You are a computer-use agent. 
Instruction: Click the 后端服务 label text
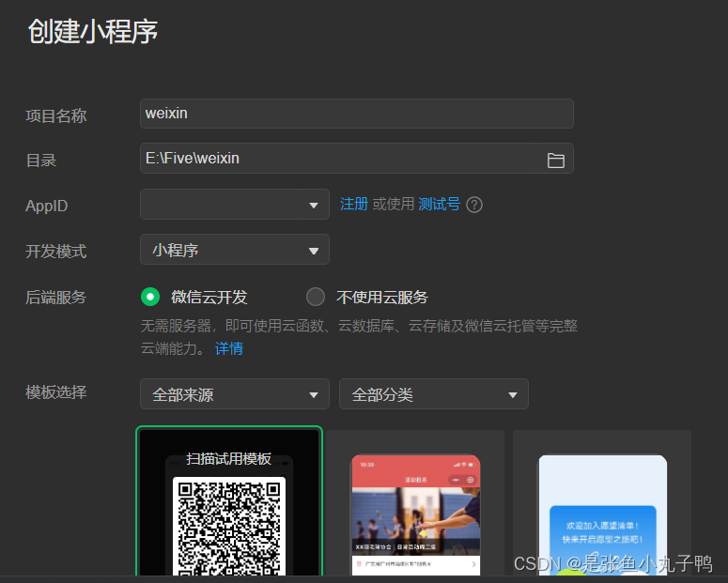55,297
